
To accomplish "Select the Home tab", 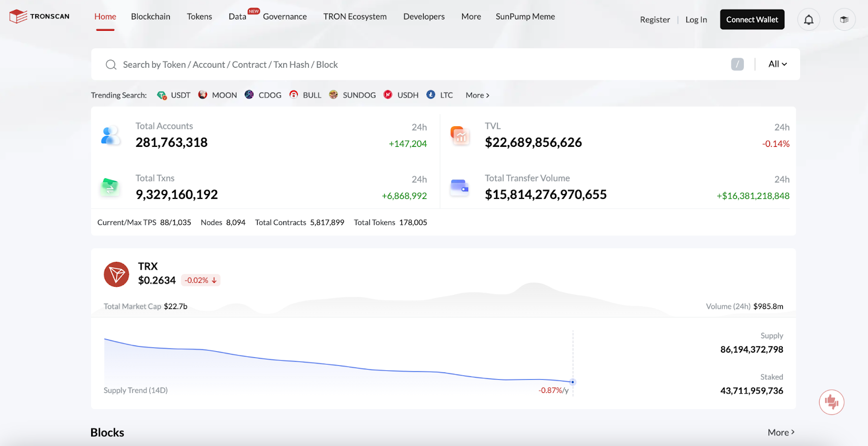I will (x=105, y=17).
